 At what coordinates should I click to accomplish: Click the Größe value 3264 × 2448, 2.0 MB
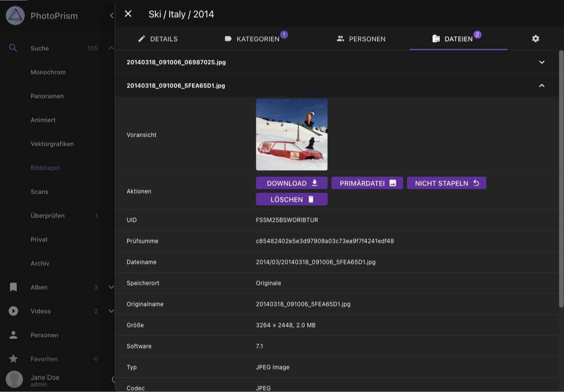tap(286, 325)
